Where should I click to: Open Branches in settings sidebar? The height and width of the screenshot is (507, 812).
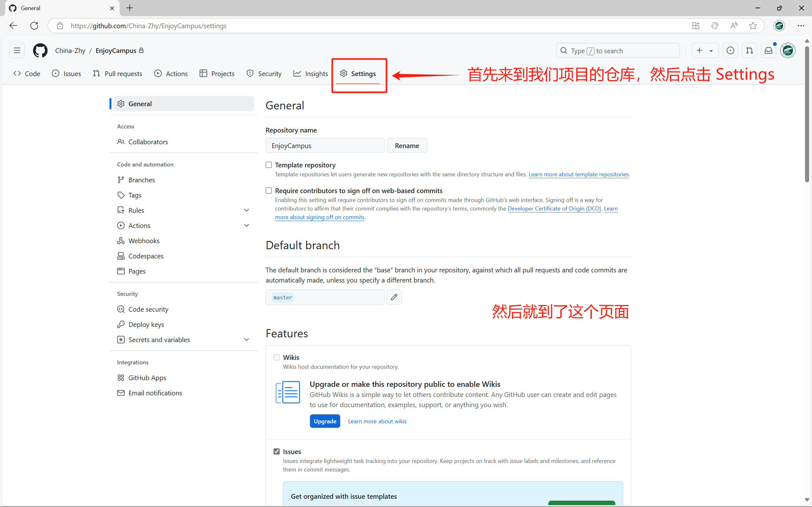[183, 180]
